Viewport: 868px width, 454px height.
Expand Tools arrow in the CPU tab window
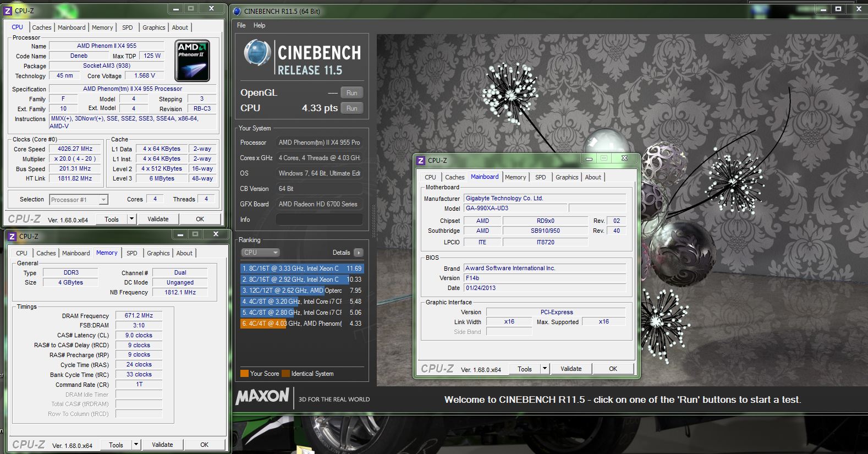pos(131,219)
